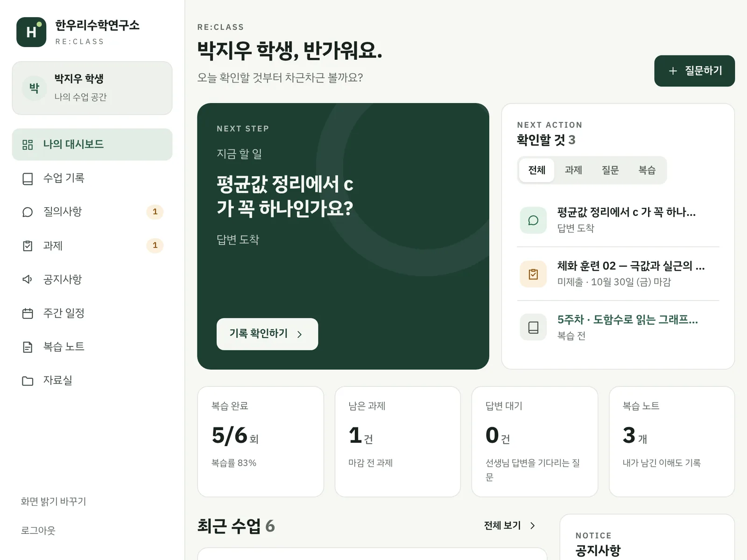This screenshot has width=747, height=560.
Task: Click the 복습 완료 5/6 stat card
Action: 261,441
